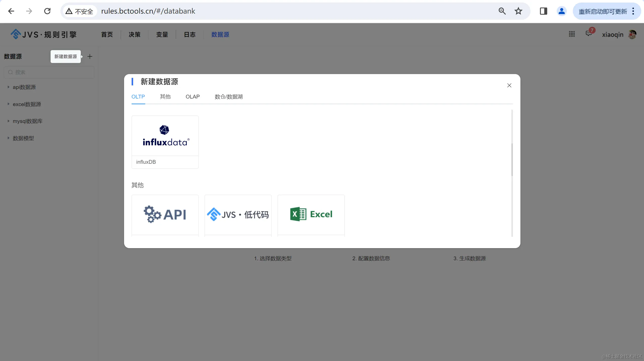
Task: Click the browser bookmark star icon
Action: (518, 11)
